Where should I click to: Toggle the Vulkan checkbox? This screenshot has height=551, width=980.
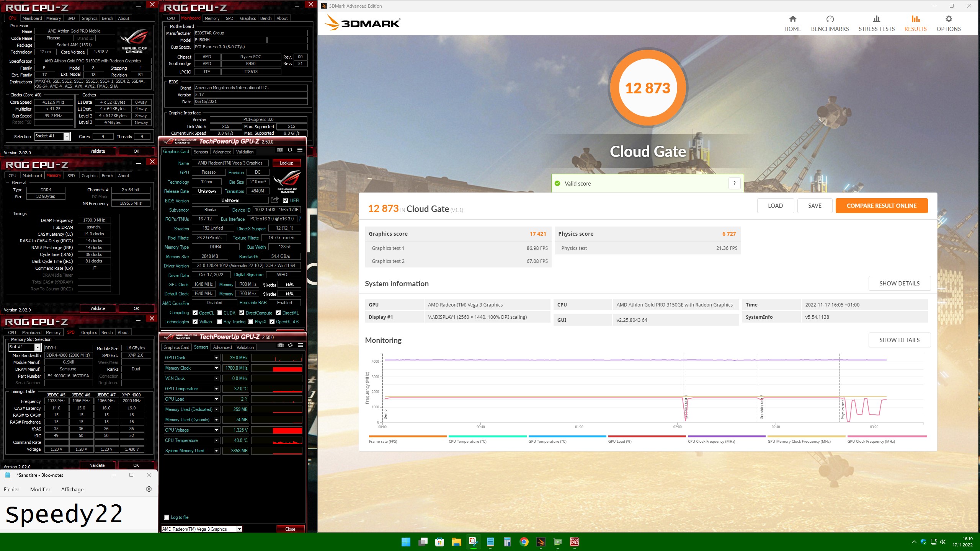[195, 322]
